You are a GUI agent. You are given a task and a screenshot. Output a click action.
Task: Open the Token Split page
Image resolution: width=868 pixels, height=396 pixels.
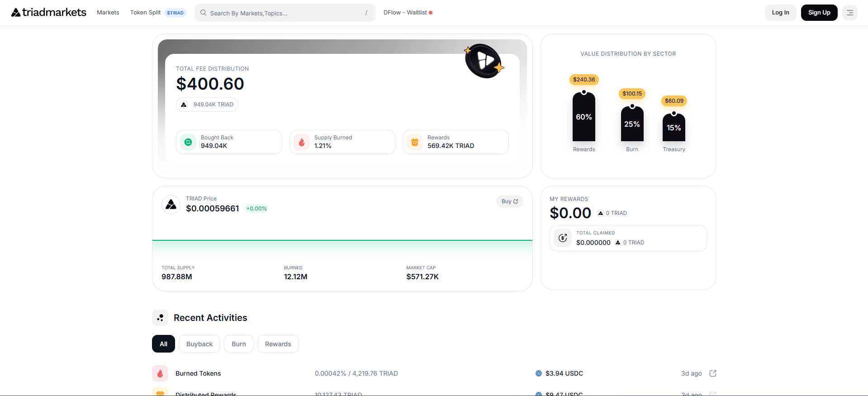click(x=145, y=13)
